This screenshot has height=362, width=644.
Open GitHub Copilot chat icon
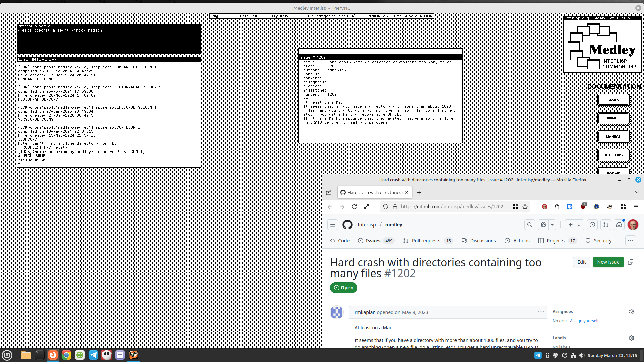point(543,225)
